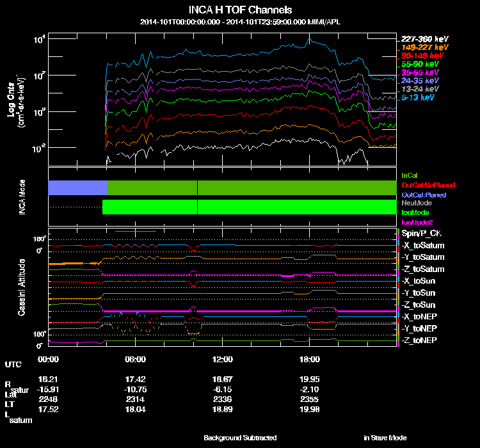Viewport: 480px width, 448px height.
Task: Click the local time value '2355'
Action: point(310,399)
